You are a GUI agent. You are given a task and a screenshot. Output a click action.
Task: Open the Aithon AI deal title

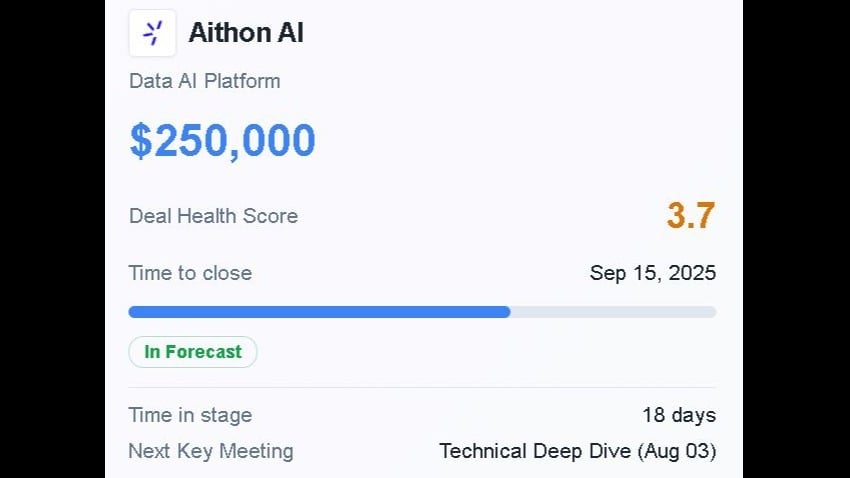246,33
